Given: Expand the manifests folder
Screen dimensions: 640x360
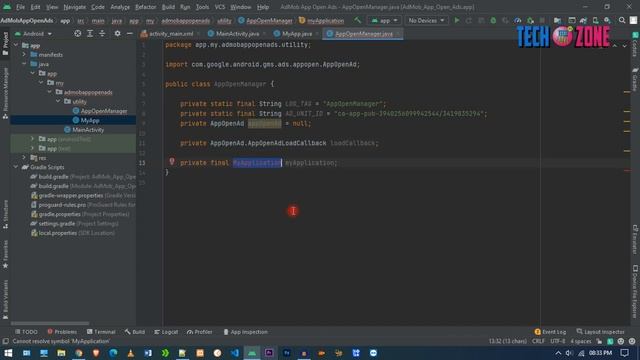Looking at the screenshot, I should (24, 54).
